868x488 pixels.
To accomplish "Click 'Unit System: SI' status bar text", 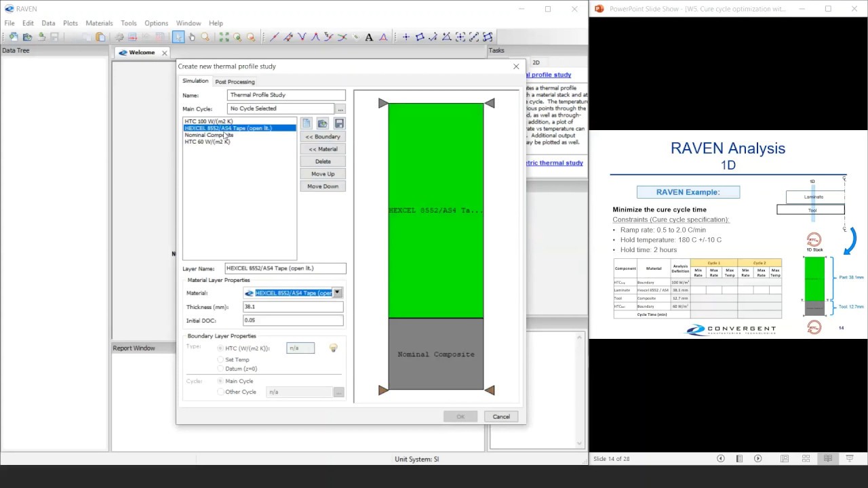I will point(417,459).
